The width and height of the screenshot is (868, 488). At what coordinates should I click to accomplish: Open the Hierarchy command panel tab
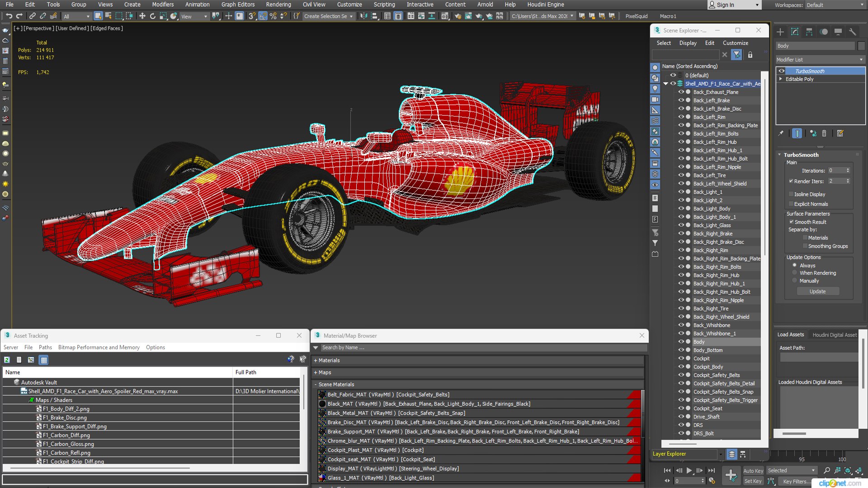809,32
